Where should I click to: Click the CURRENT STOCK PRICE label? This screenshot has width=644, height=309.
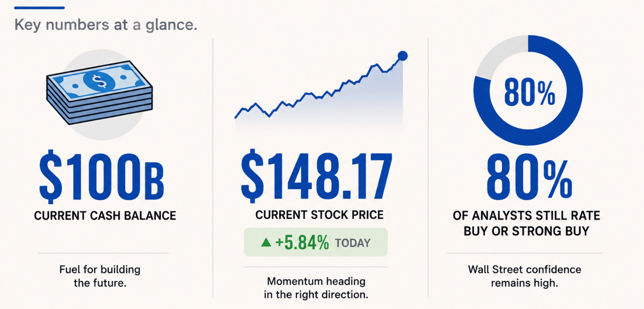(319, 215)
